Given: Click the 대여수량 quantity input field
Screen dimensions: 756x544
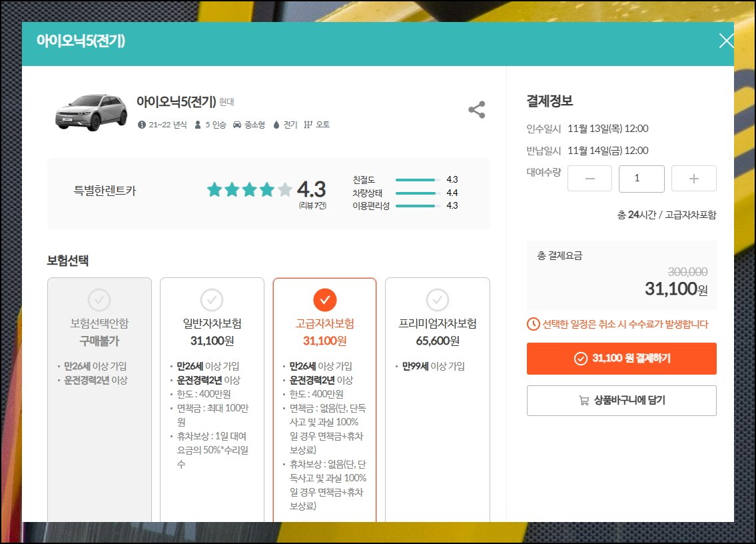Looking at the screenshot, I should (641, 179).
